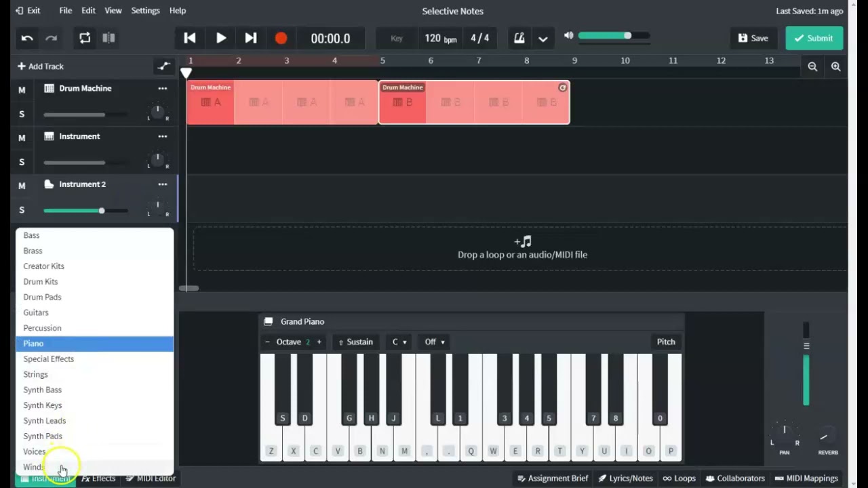Screen dimensions: 868x488
Task: Increase the keyboard octave with plus
Action: 319,342
